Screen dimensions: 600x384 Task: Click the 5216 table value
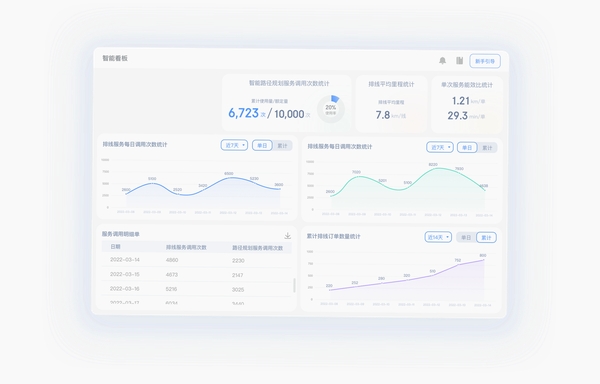[x=171, y=289]
